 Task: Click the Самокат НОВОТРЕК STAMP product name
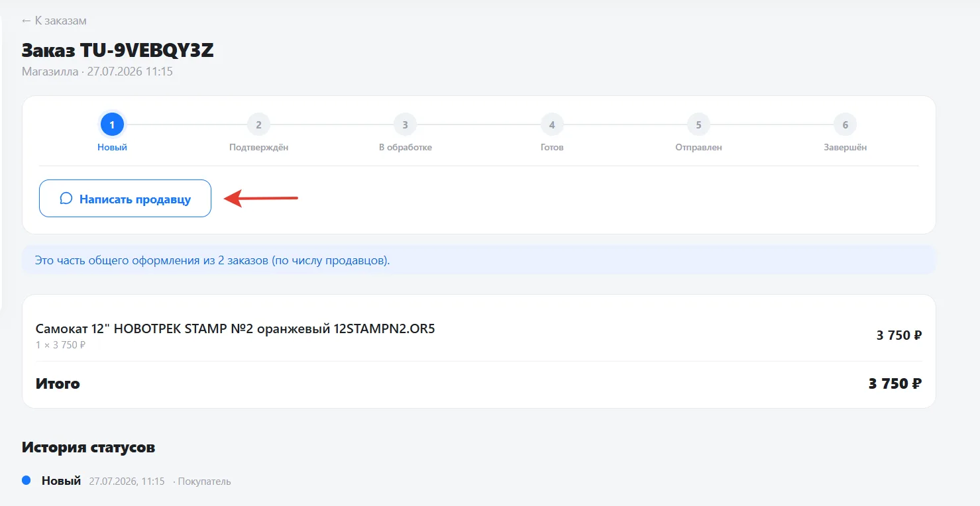click(235, 329)
